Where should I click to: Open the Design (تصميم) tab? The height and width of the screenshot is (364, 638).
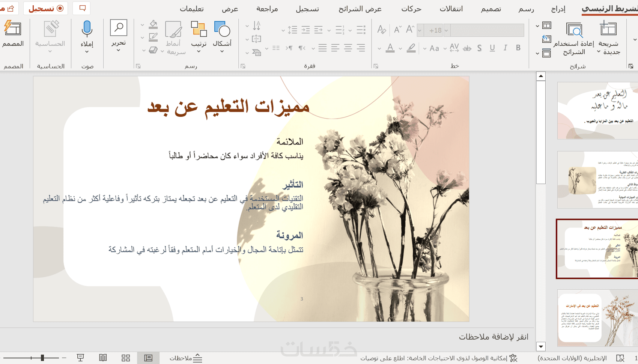491,9
